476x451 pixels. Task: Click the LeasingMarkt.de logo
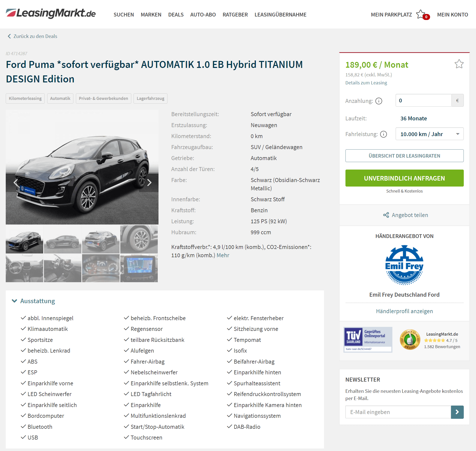51,13
